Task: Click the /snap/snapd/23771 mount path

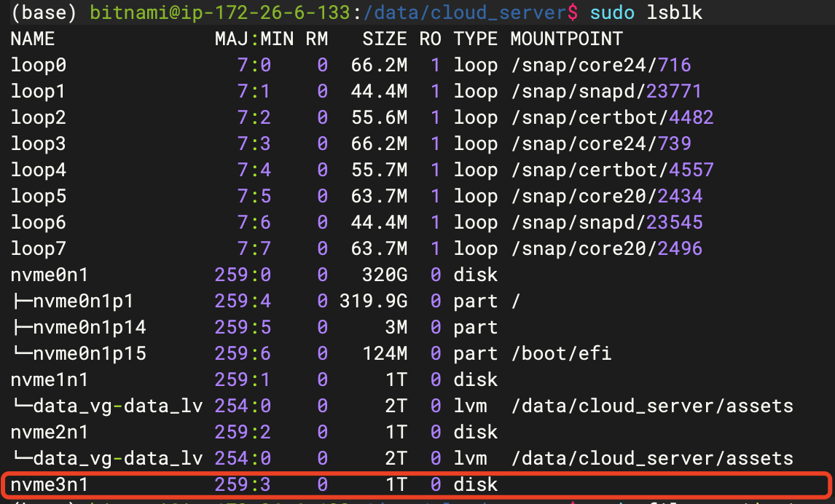Action: (x=606, y=91)
